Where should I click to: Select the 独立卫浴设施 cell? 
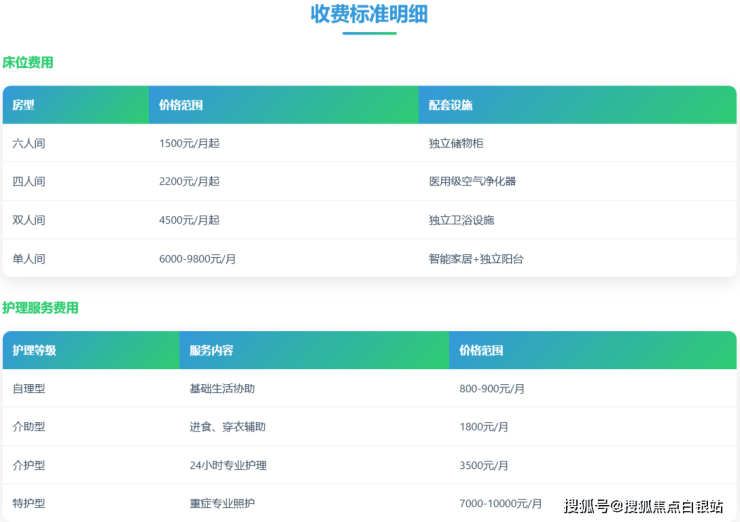[x=461, y=220]
